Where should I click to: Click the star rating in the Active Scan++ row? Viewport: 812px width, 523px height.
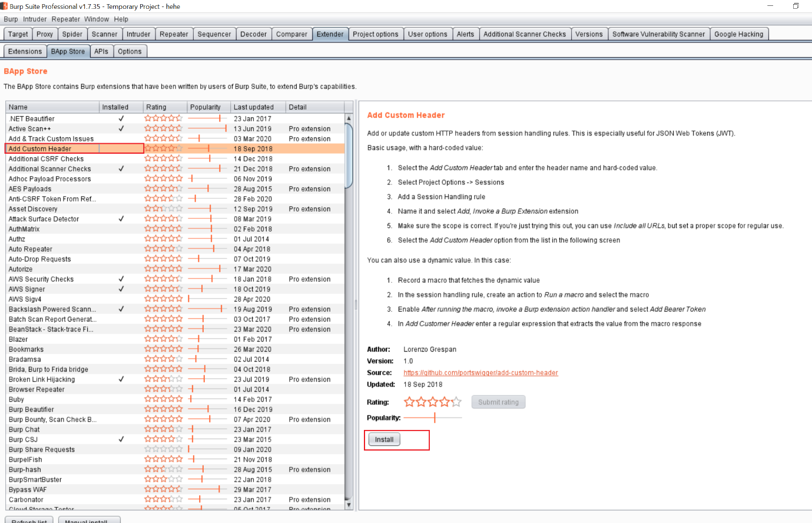click(x=164, y=128)
